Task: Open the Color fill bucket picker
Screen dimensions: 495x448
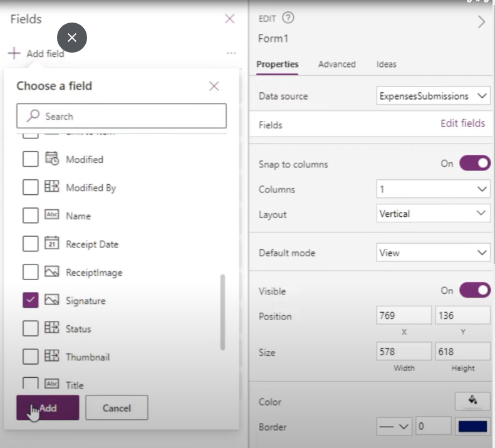Action: (472, 401)
